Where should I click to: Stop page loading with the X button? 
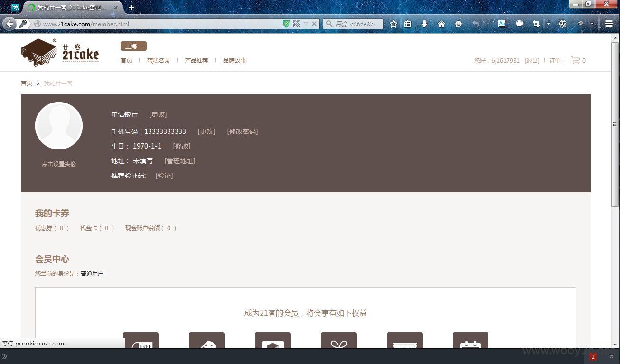(314, 24)
